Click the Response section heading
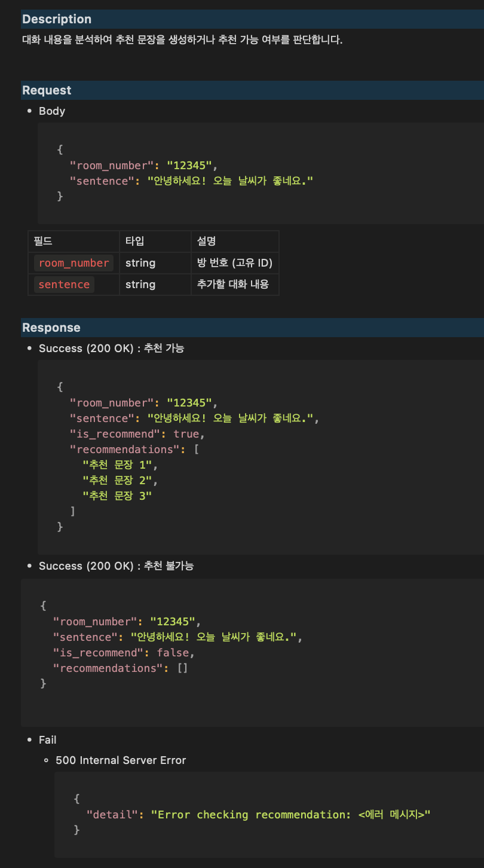This screenshot has width=484, height=868. tap(51, 328)
